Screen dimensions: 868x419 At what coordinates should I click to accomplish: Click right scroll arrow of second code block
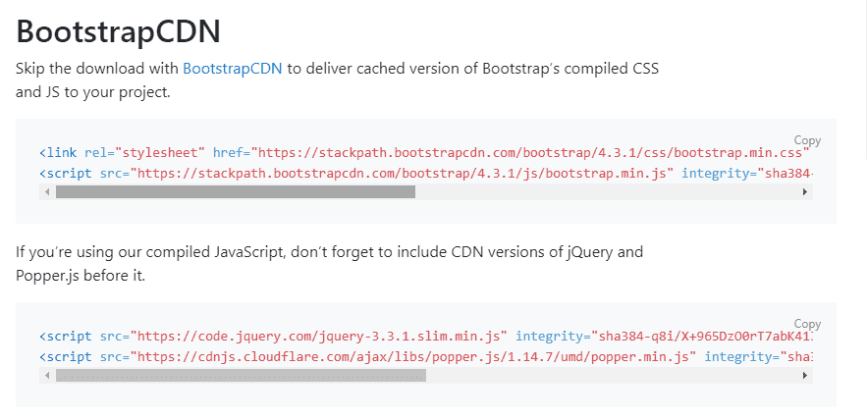(805, 376)
